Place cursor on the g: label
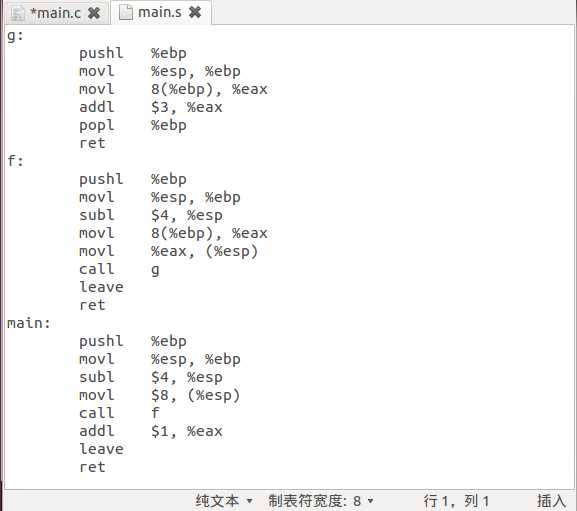The image size is (577, 511). click(15, 36)
